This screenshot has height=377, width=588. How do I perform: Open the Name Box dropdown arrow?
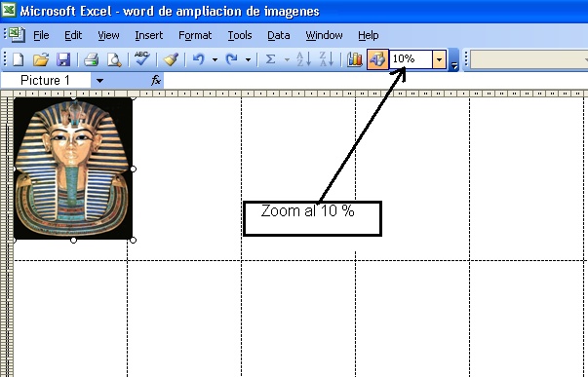pos(99,80)
